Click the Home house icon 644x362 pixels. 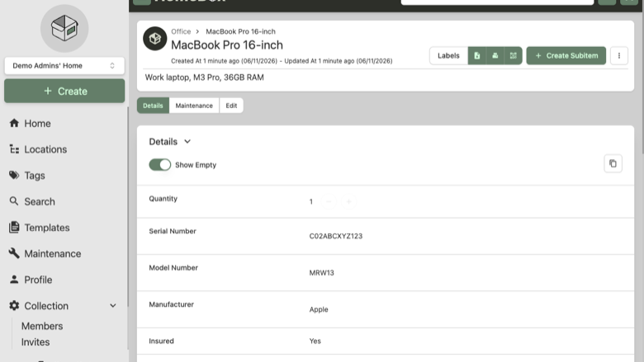[x=14, y=123]
